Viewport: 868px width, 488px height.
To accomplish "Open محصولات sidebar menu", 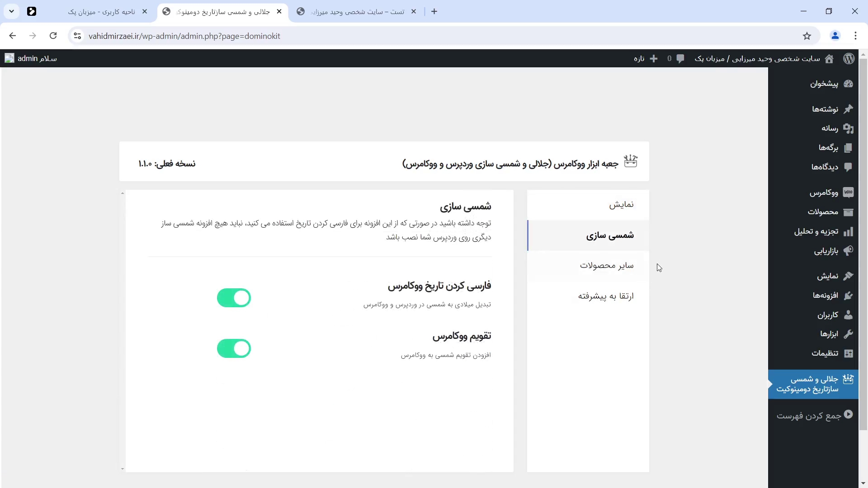I will pos(813,212).
